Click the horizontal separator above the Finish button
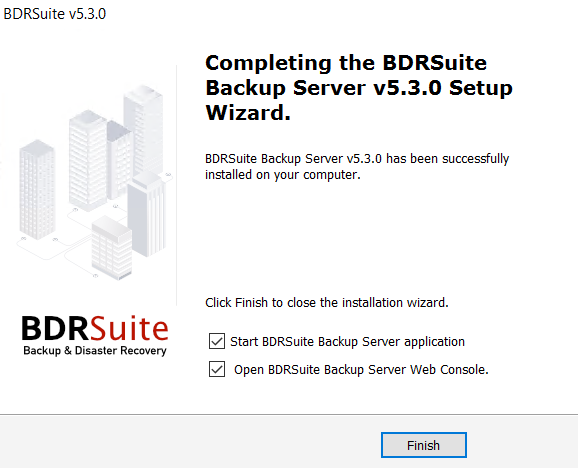Viewport: 578px width, 468px height. click(x=289, y=415)
